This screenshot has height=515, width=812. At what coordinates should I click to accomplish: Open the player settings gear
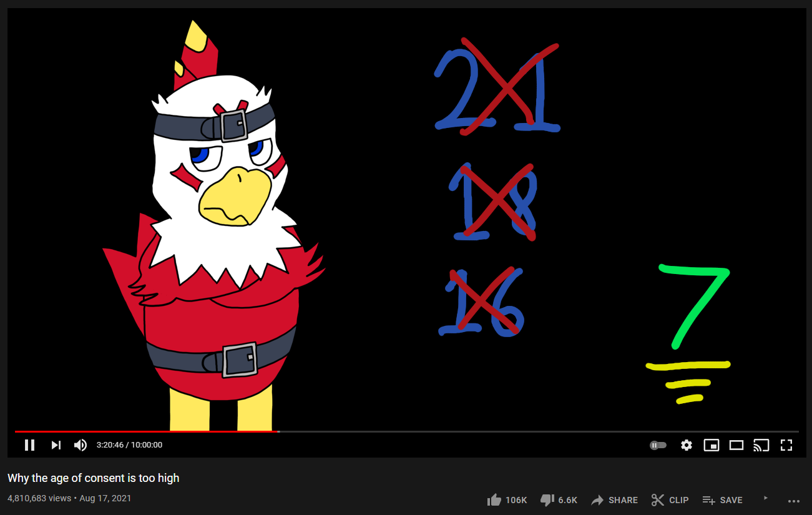point(687,445)
